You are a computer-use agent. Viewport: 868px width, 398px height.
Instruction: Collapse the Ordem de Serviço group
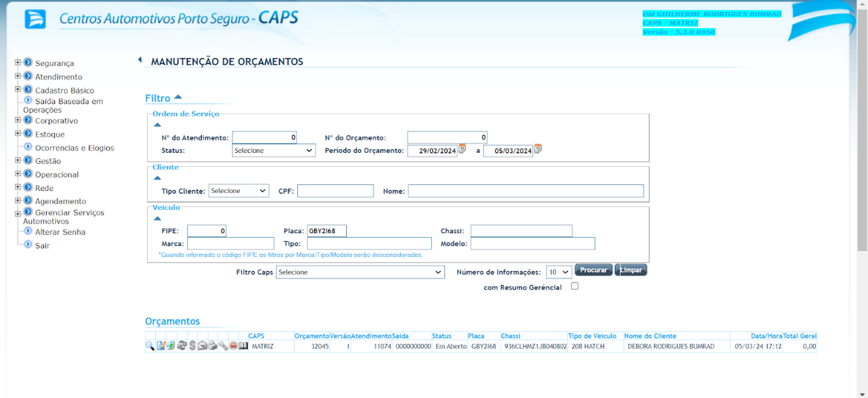click(x=157, y=124)
